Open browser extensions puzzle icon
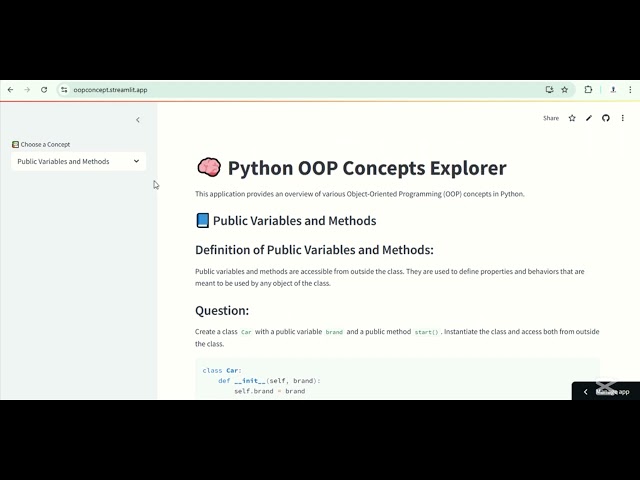 [588, 90]
